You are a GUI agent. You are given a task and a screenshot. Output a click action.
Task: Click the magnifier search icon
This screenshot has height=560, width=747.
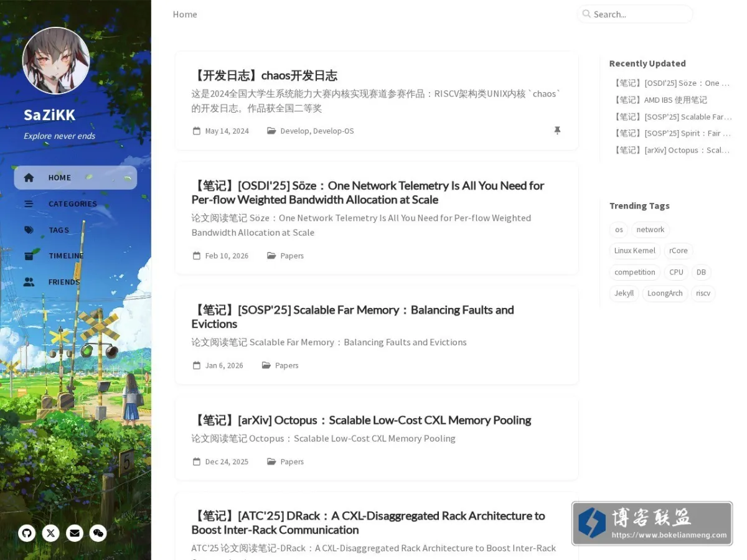coord(586,14)
